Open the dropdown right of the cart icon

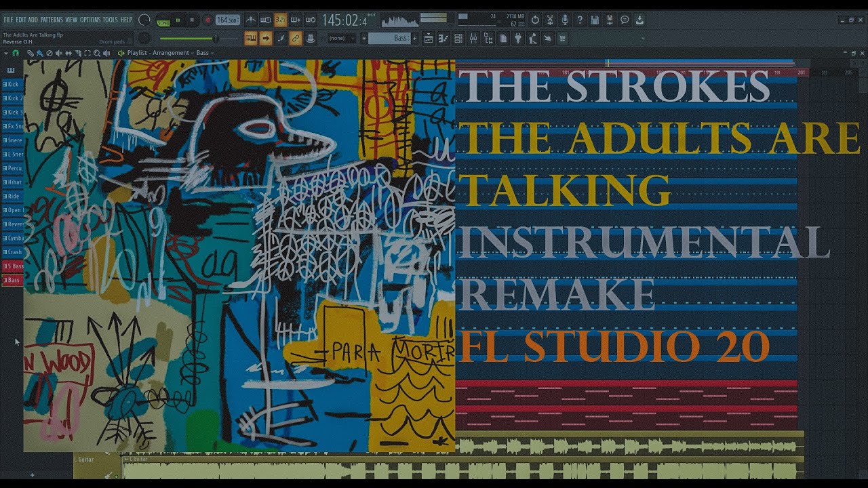coord(643,39)
